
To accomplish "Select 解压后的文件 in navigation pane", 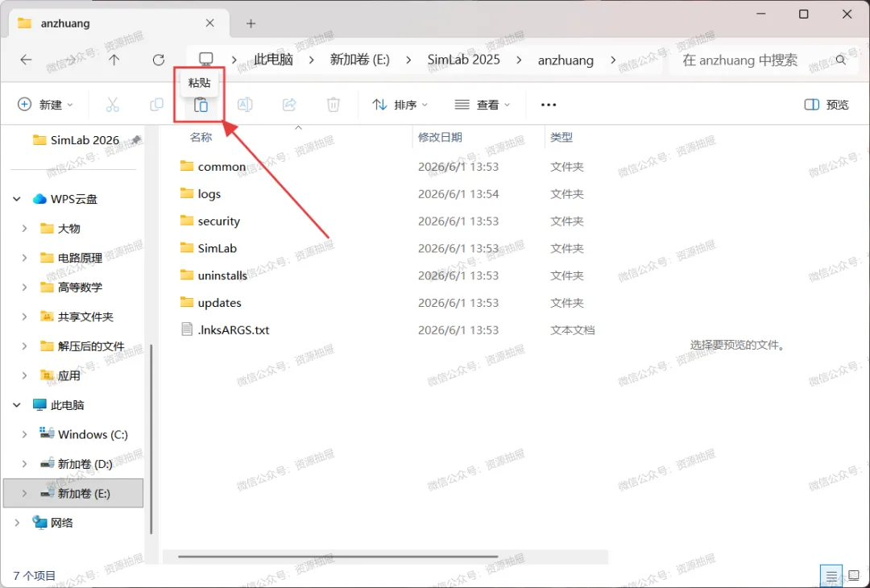I will pyautogui.click(x=91, y=346).
